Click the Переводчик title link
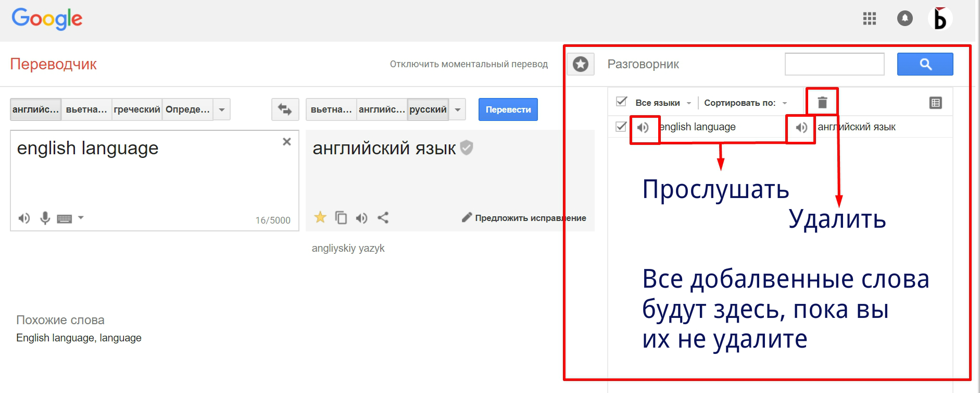This screenshot has width=980, height=393. point(53,64)
